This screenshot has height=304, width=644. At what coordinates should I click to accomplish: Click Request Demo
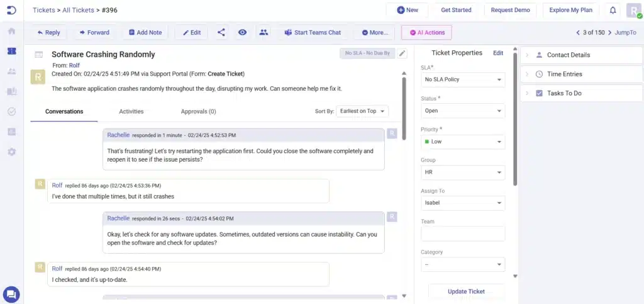click(510, 10)
